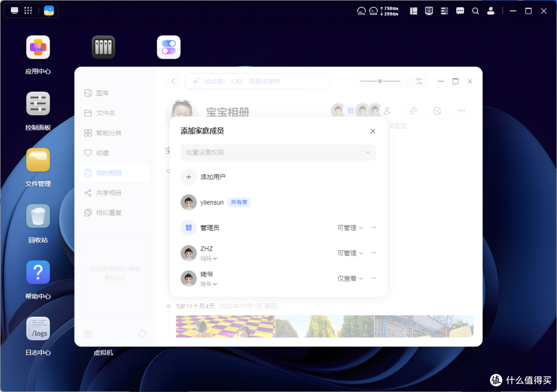Expand ZHZ's 妈妈 relation dropdown
The width and height of the screenshot is (557, 392).
click(x=208, y=258)
